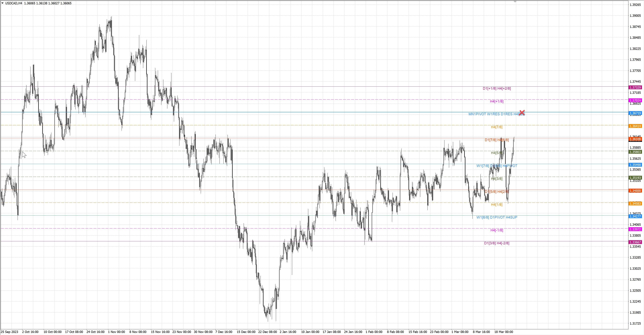Click the magenta 1.33972 price tag
Image resolution: width=644 pixels, height=335 pixels.
(635, 229)
